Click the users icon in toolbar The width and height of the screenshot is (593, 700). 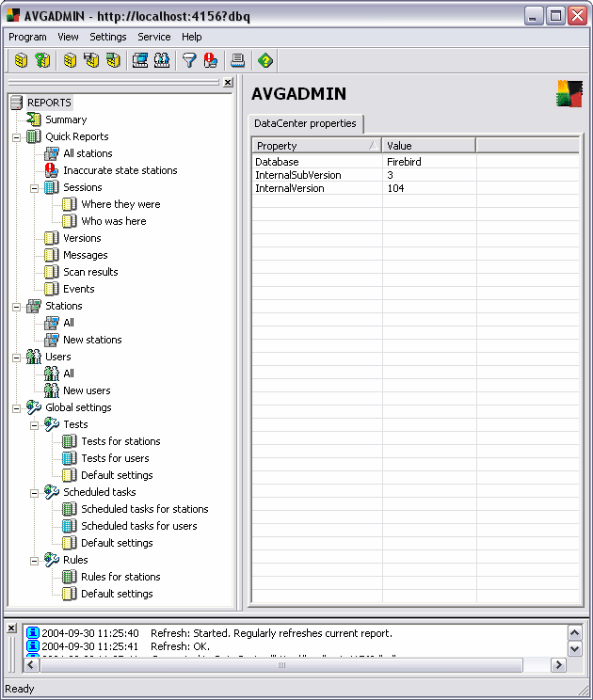pyautogui.click(x=161, y=61)
